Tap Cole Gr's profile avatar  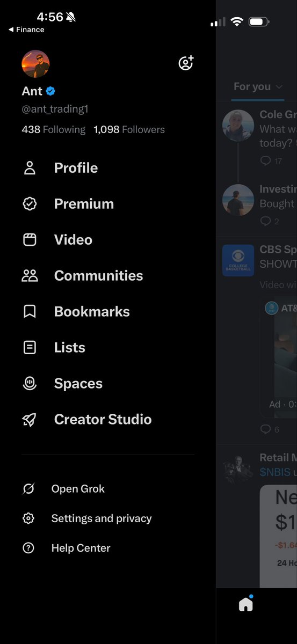coord(238,126)
